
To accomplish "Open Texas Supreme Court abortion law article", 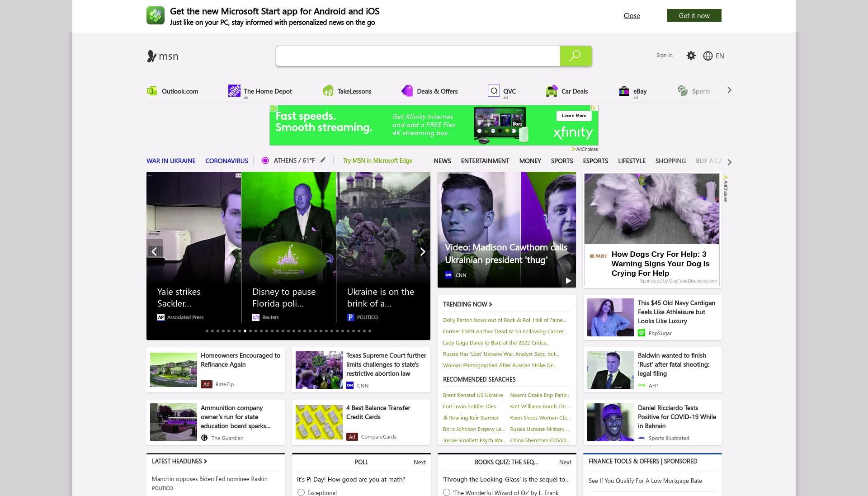I will point(386,364).
